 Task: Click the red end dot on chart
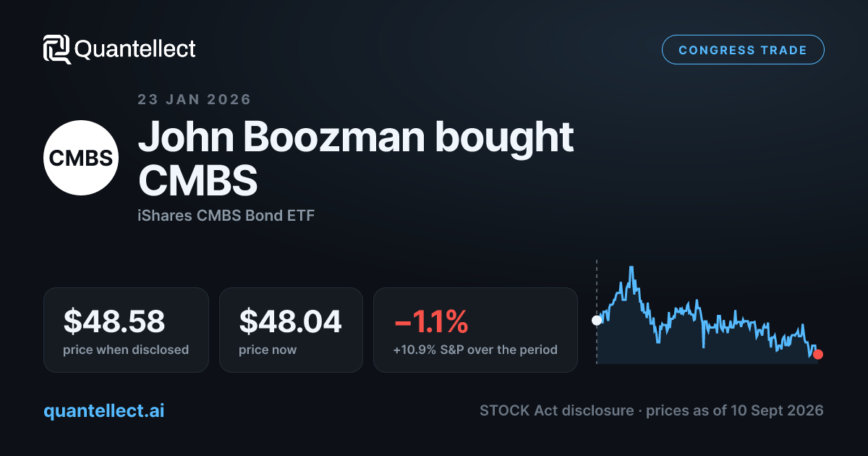pos(818,354)
